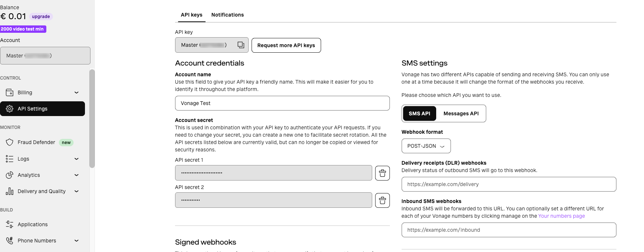
Task: Click the Account name input field
Action: click(x=282, y=103)
